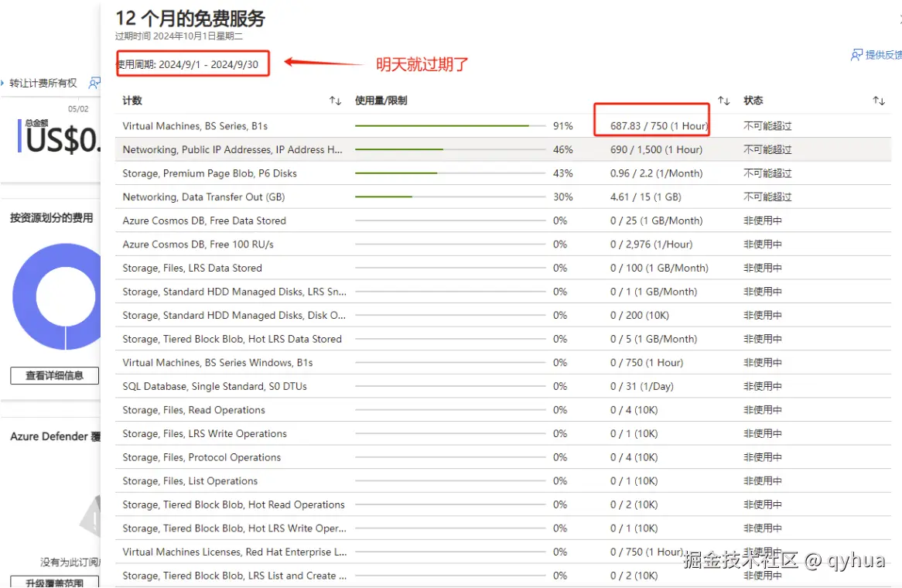This screenshot has height=588, width=902.
Task: Select row Storage, Premium Page Blob, P6 Disks
Action: (503, 173)
